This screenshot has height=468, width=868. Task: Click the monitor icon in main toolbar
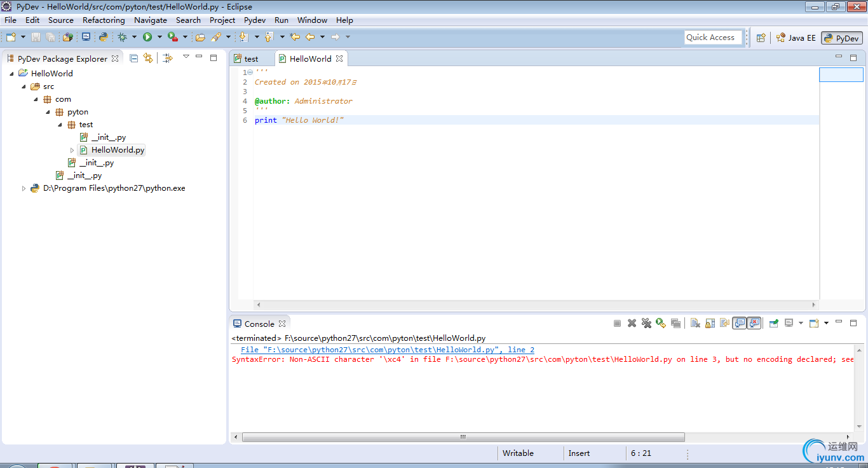tap(86, 37)
